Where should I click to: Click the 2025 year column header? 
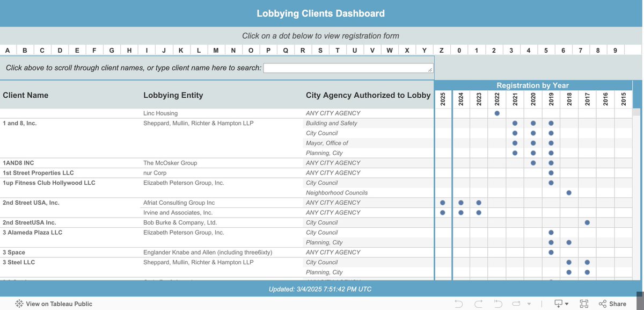(x=443, y=99)
